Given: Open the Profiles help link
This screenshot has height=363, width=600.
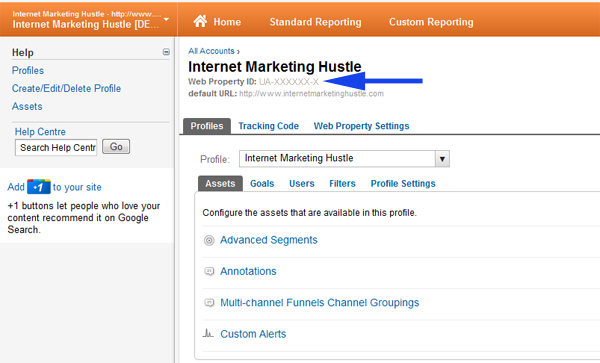Looking at the screenshot, I should tap(28, 70).
